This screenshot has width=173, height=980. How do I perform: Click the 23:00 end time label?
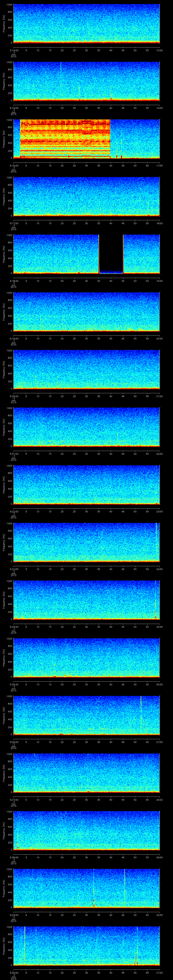click(160, 511)
